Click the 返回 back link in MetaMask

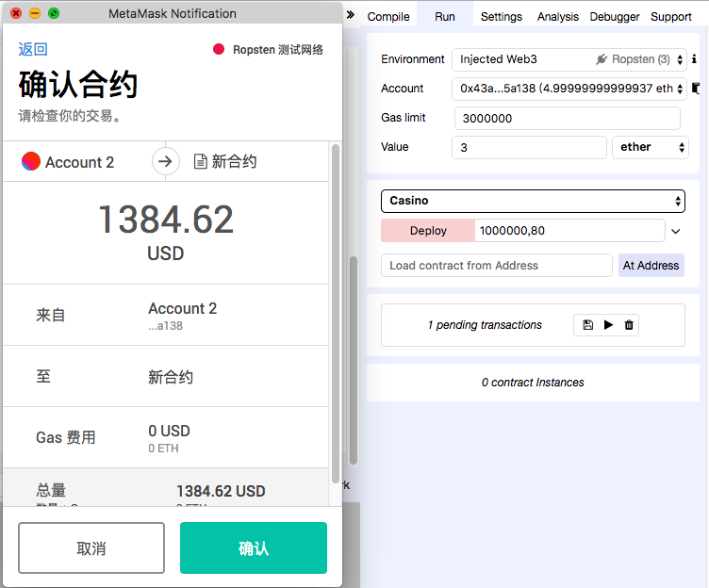[x=33, y=49]
